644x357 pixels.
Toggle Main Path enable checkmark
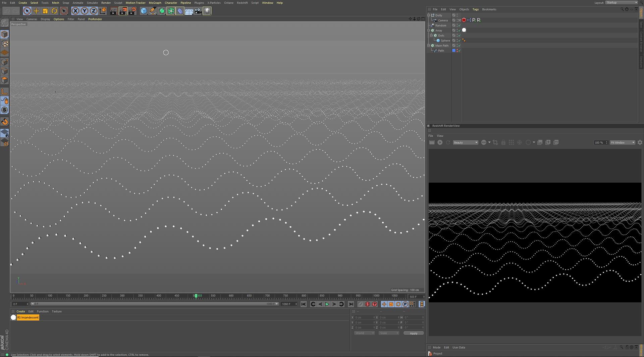click(x=460, y=45)
